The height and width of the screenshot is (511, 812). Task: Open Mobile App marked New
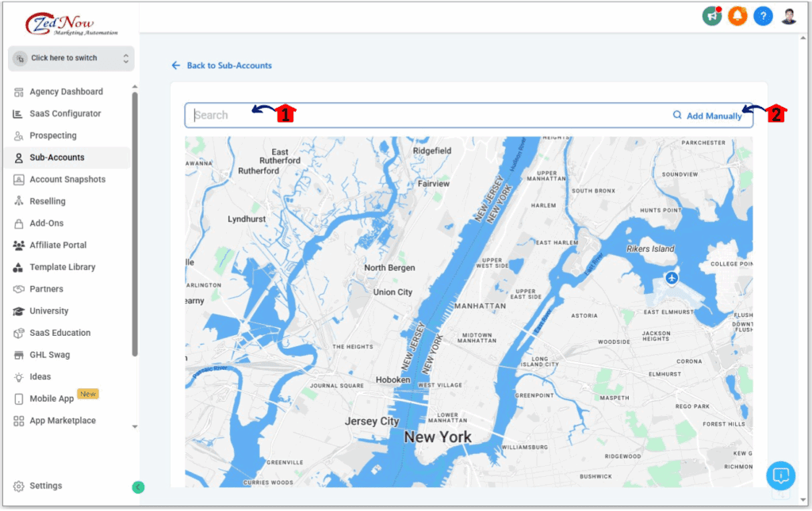pos(52,399)
